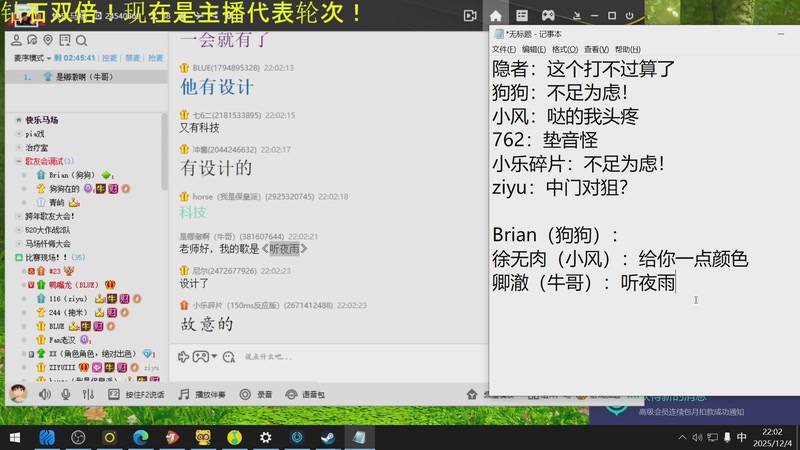Expand the pia戏 channel
Screen dimensions: 800x450
click(19, 134)
